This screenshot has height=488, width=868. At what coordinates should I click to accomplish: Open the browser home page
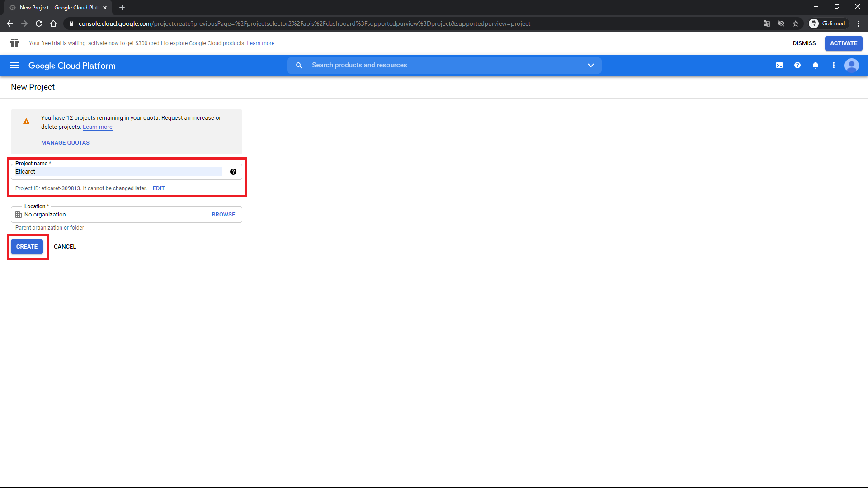[x=53, y=23]
